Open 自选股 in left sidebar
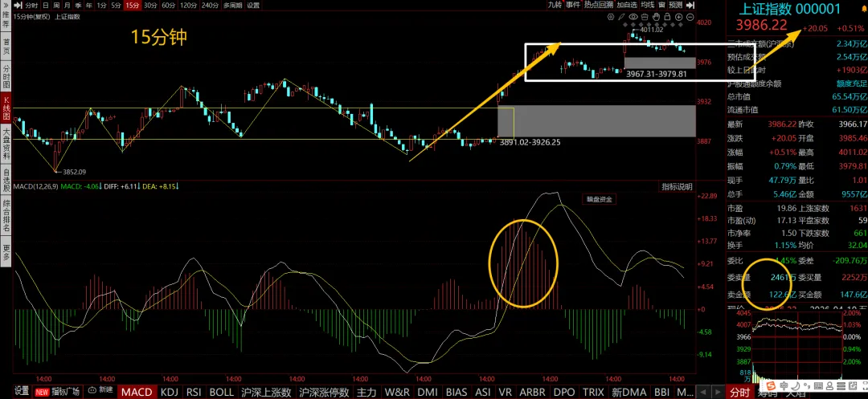The image size is (868, 399). [x=6, y=181]
